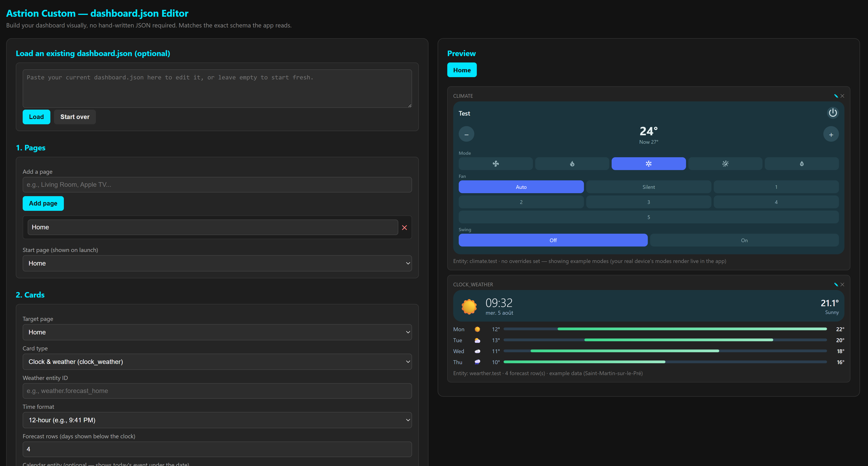Remove the CLIMATE card with X
Screen dimensions: 868x466
point(842,96)
